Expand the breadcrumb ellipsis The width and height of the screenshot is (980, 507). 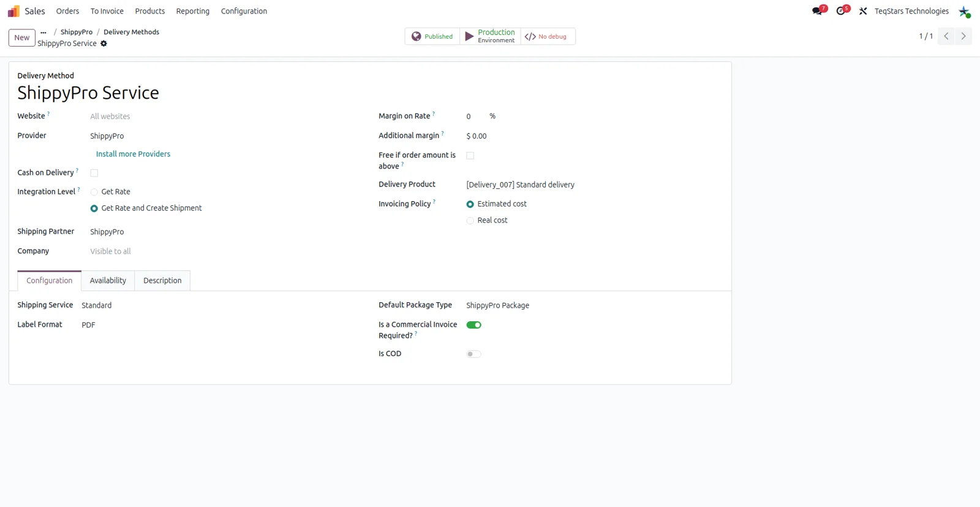point(43,32)
